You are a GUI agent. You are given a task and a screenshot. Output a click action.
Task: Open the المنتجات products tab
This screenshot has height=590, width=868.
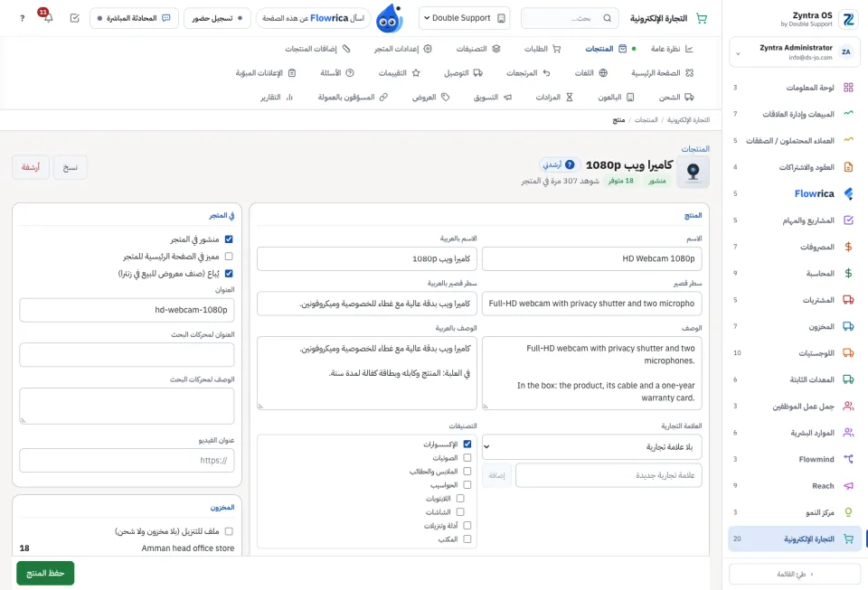tap(606, 49)
